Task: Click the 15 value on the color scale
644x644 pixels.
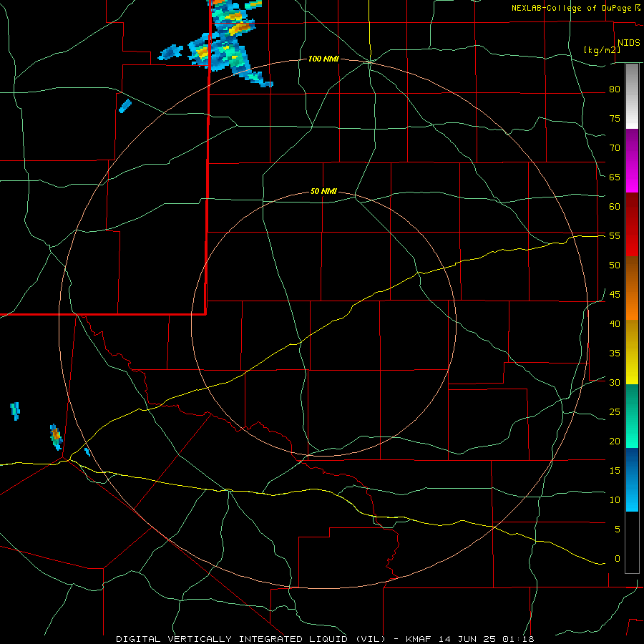Action: tap(615, 471)
